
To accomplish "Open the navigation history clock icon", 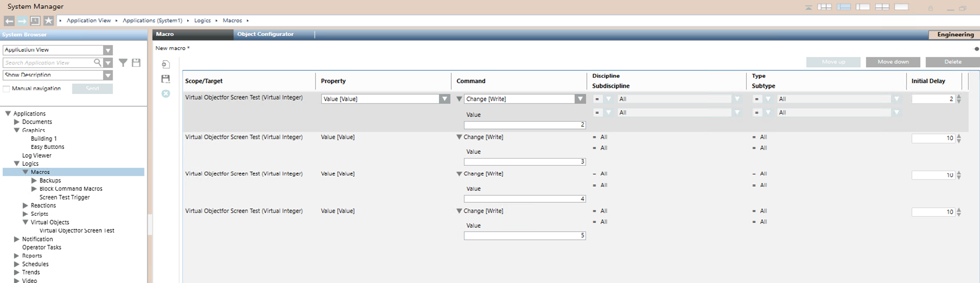I will coord(35,21).
